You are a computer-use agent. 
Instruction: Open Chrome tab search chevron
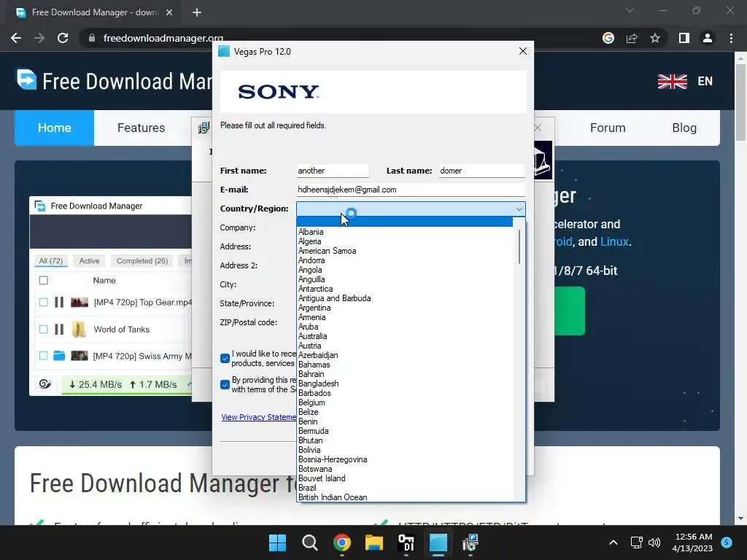pyautogui.click(x=630, y=10)
